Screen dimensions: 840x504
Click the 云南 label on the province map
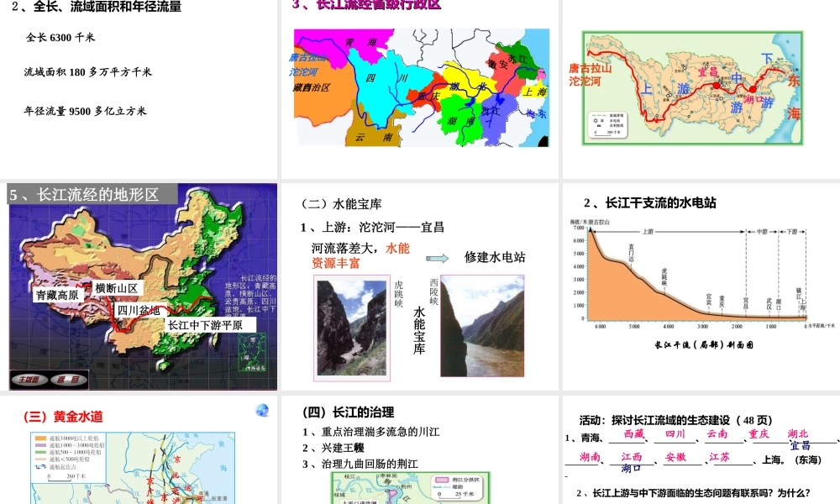click(374, 137)
